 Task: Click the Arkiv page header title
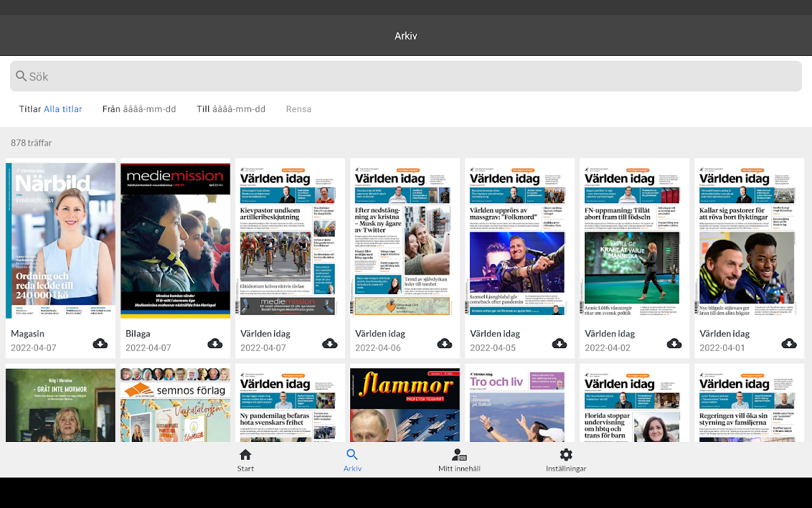[406, 36]
